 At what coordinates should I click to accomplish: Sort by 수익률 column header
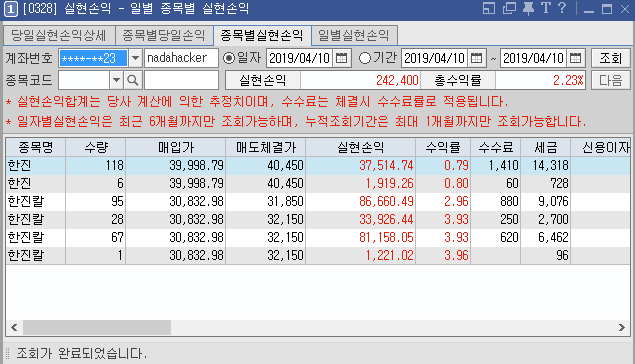click(443, 147)
